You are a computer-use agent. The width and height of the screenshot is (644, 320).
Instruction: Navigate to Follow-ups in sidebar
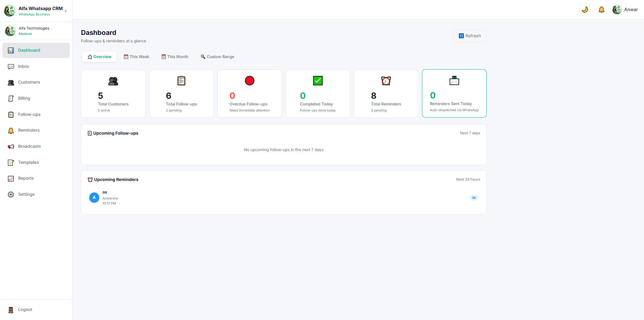click(36, 115)
